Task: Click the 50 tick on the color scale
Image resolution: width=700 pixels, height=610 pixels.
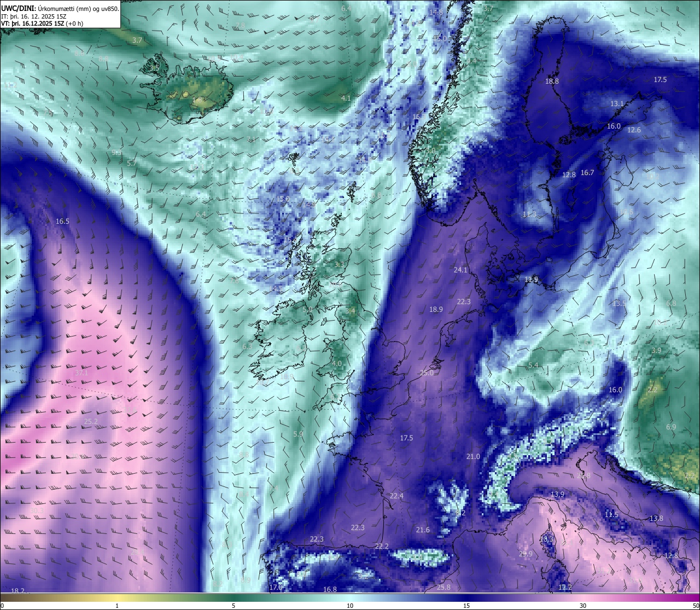Action: pos(696,606)
